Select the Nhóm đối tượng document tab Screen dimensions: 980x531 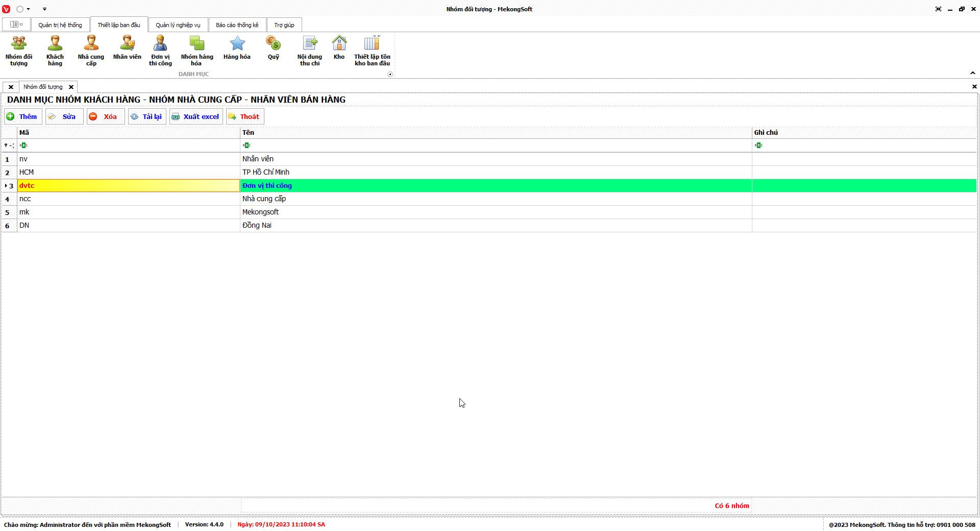(x=43, y=87)
